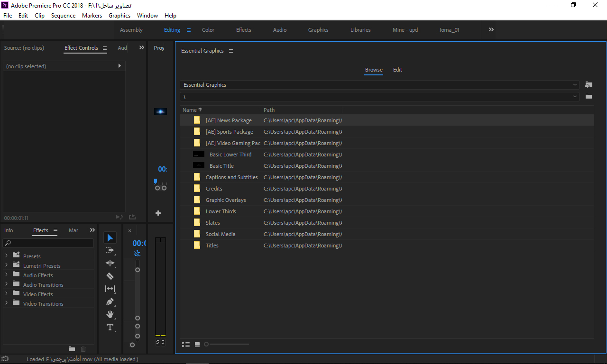Close the timeline sequence tab

(129, 231)
